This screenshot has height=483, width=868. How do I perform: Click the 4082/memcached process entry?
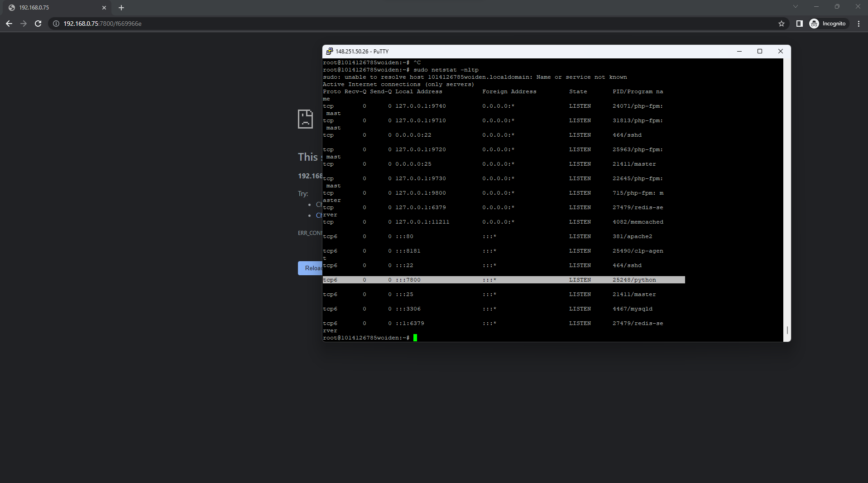pyautogui.click(x=638, y=222)
